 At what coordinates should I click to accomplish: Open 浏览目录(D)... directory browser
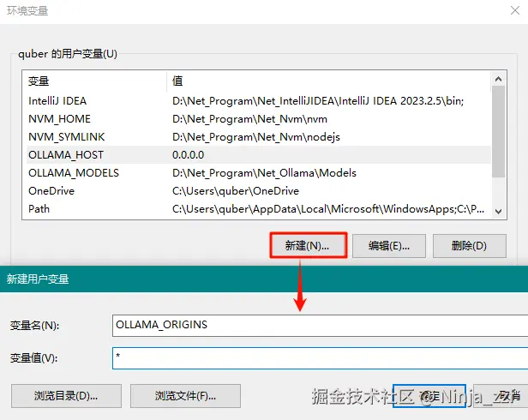pyautogui.click(x=66, y=396)
